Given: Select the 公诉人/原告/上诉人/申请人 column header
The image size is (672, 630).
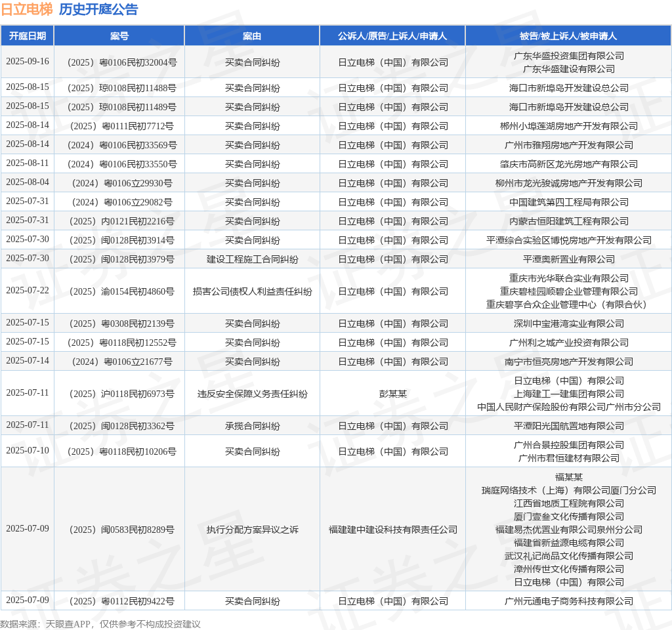Looking at the screenshot, I should pos(392,36).
